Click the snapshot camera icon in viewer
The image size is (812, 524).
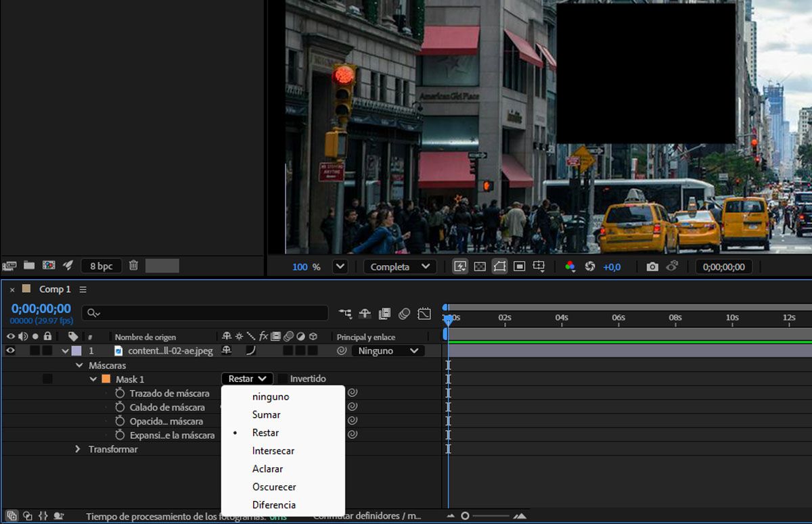click(652, 267)
